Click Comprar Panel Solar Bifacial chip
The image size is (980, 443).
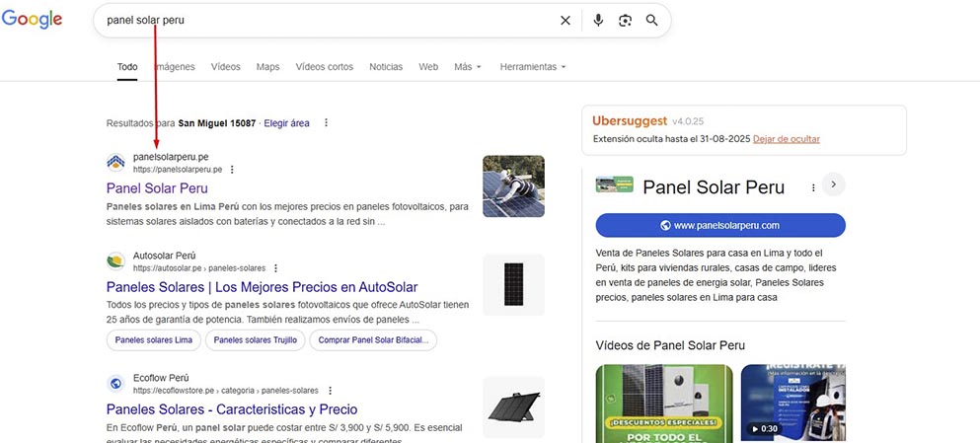click(x=373, y=340)
